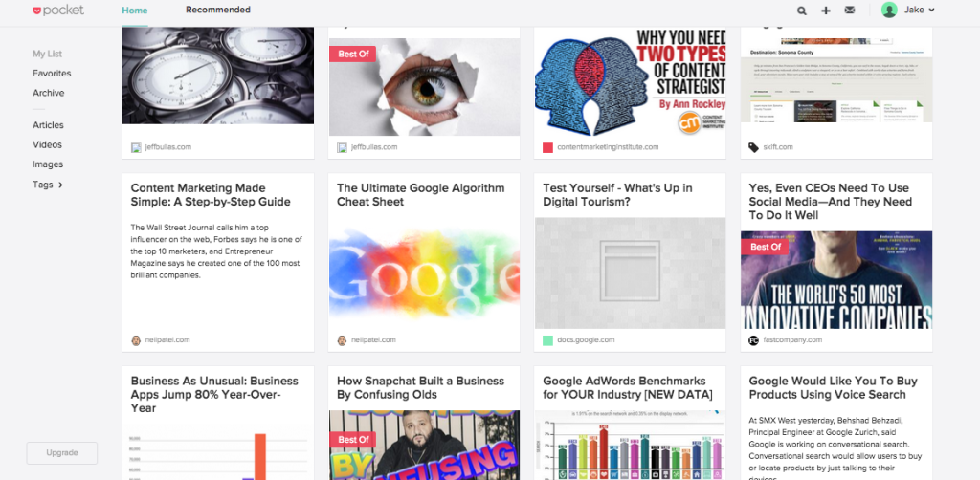Click the red contentmarketinginstitute.com favicon square
The height and width of the screenshot is (480, 980).
[547, 147]
